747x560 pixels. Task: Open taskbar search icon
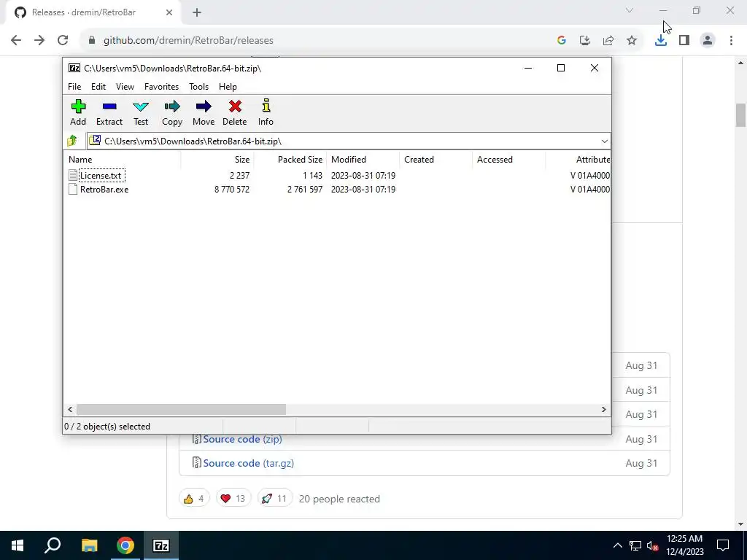pyautogui.click(x=53, y=545)
